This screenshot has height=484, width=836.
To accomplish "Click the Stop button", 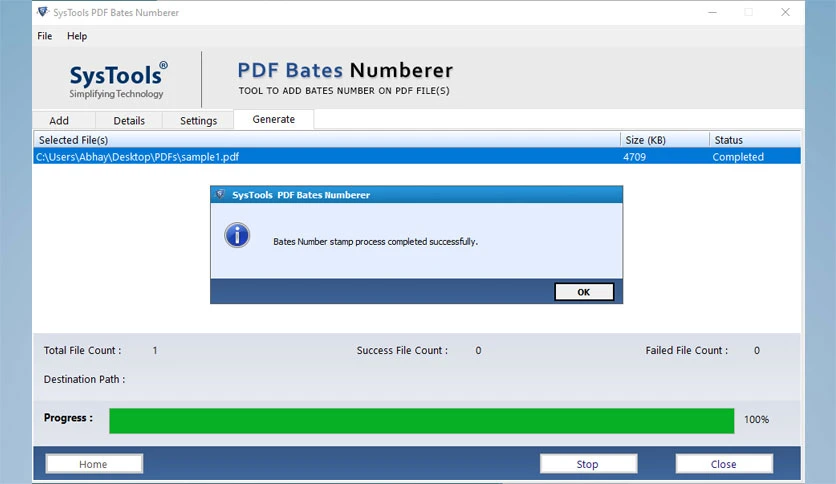I will pyautogui.click(x=588, y=464).
